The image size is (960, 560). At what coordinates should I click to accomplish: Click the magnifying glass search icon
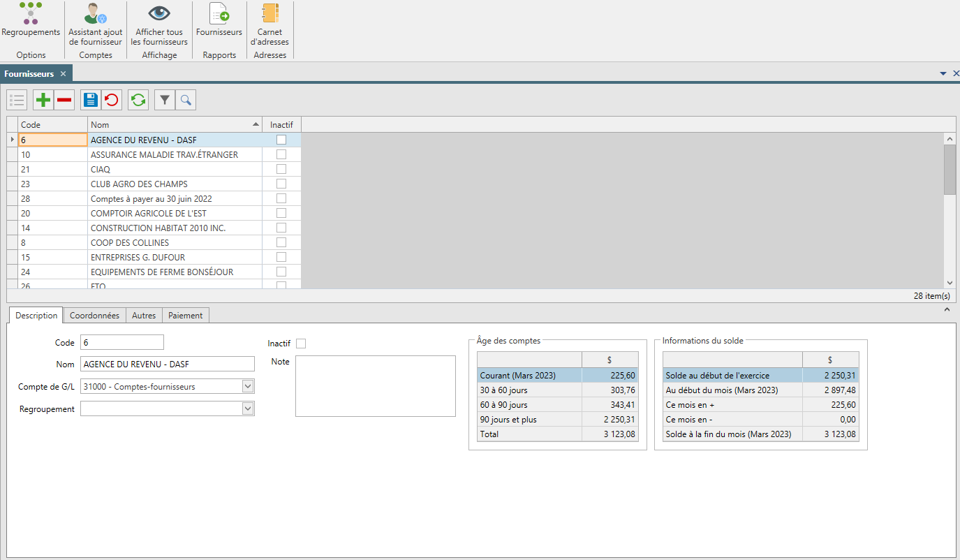[186, 101]
